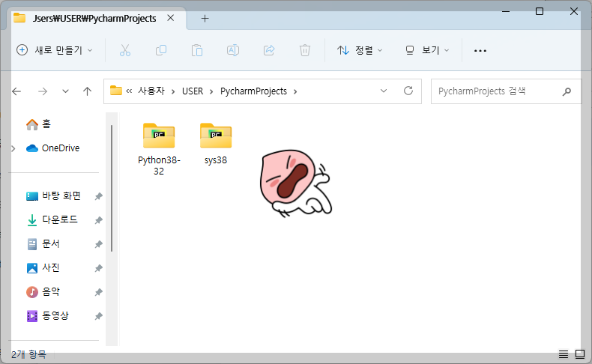Viewport: 592px width, 364px height.
Task: Click pin icon next to 음악
Action: (x=98, y=292)
